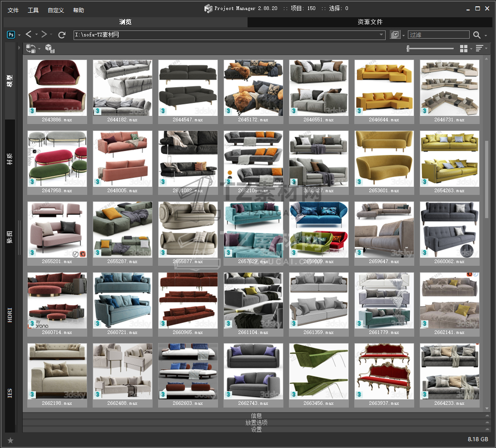Click the swap/convert files toolbar icon

(x=31, y=49)
